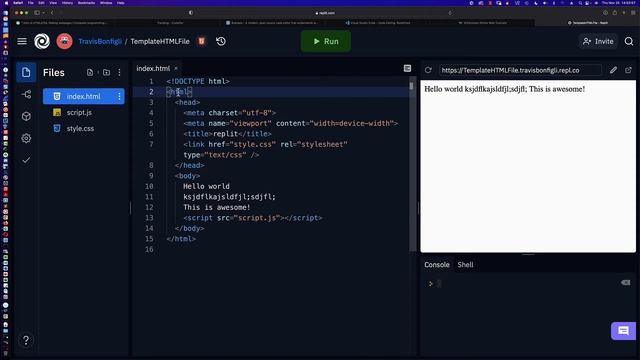The image size is (640, 360).
Task: Clear the console with the clear icon
Action: 625,282
